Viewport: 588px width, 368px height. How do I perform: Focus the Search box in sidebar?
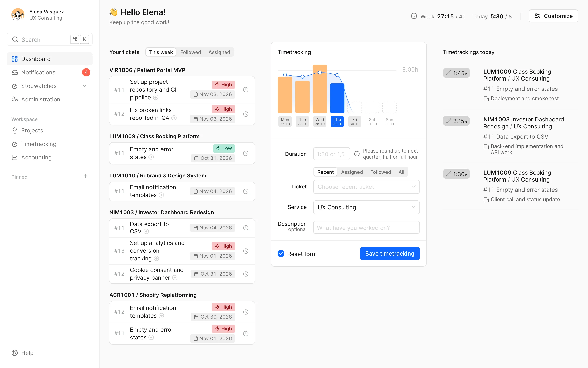pyautogui.click(x=50, y=39)
